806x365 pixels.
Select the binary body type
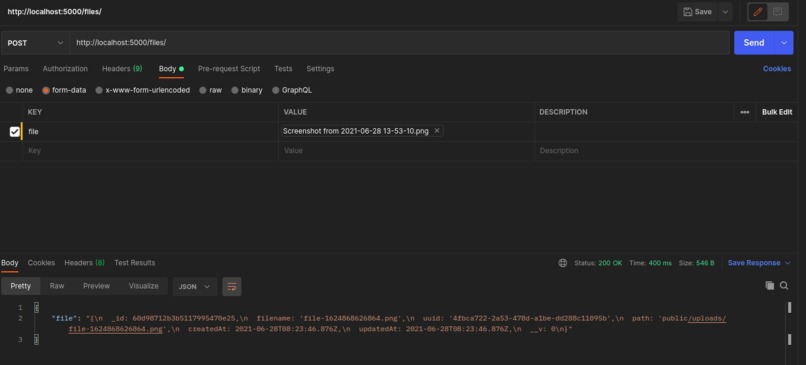click(247, 90)
